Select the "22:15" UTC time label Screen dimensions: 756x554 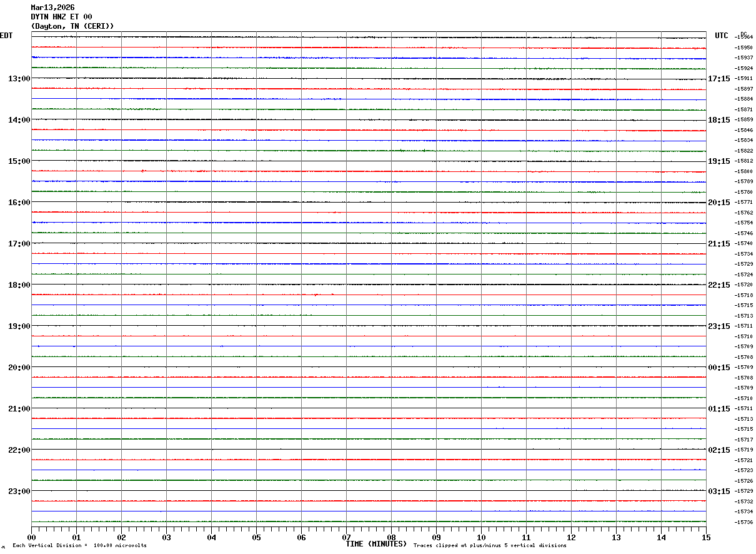click(x=719, y=285)
